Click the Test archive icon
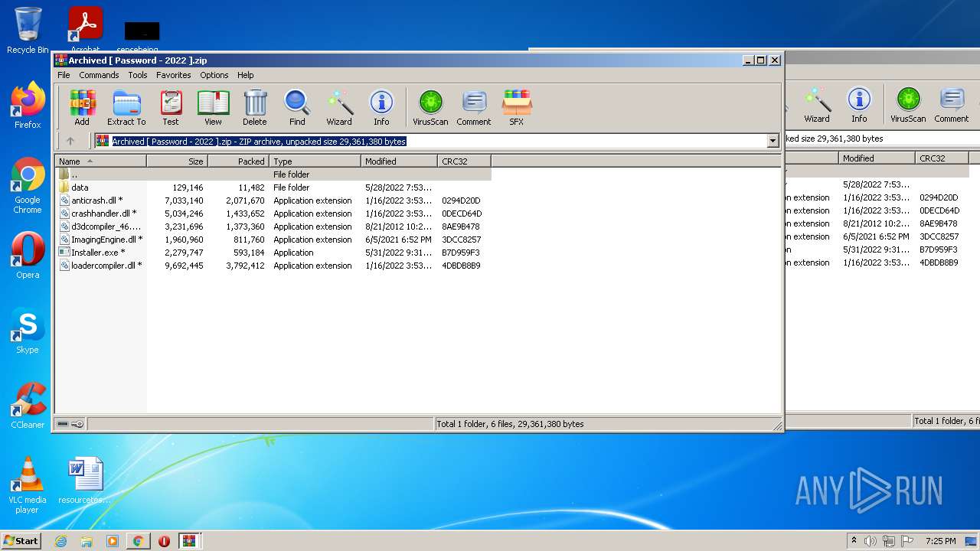 171,107
